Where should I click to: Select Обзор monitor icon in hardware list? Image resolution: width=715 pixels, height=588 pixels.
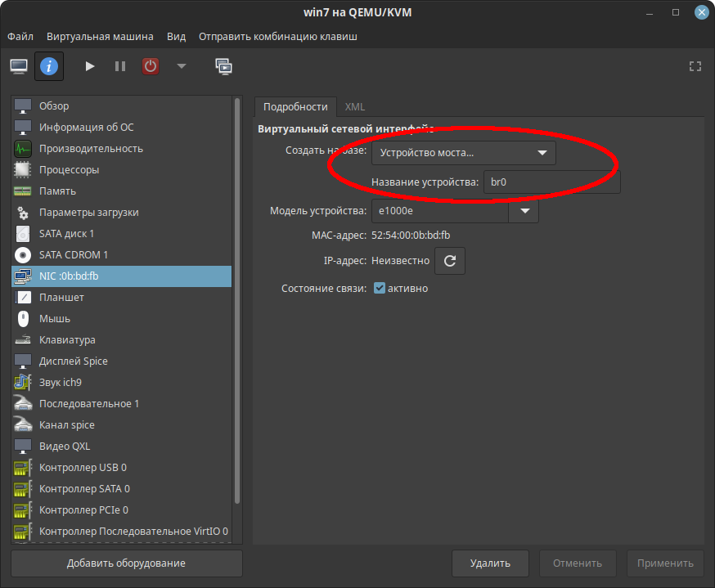[23, 105]
